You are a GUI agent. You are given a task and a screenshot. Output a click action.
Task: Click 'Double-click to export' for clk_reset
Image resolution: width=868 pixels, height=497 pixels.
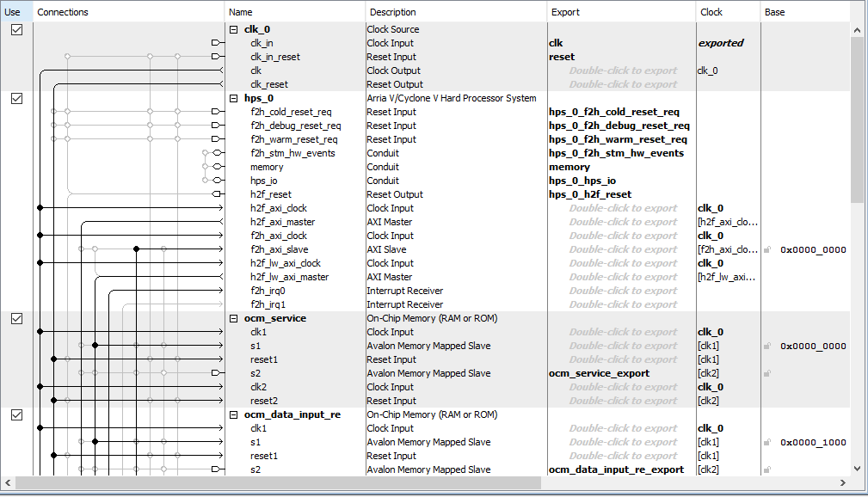coord(623,84)
